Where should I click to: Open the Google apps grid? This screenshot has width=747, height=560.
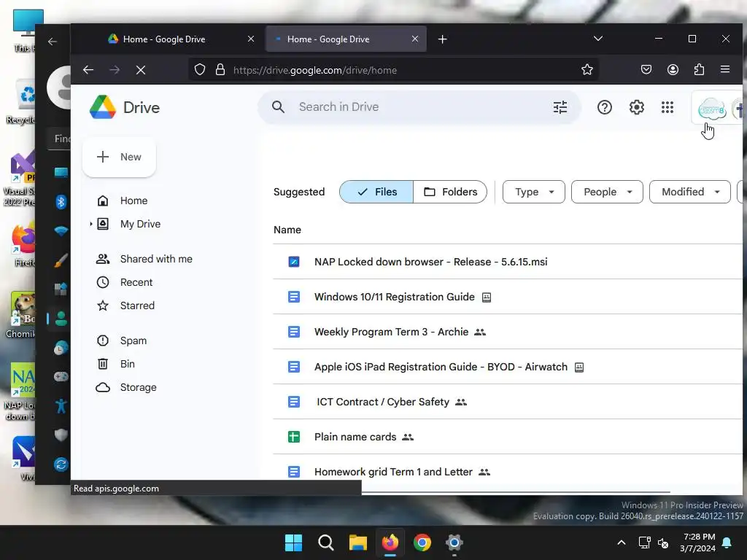click(667, 107)
